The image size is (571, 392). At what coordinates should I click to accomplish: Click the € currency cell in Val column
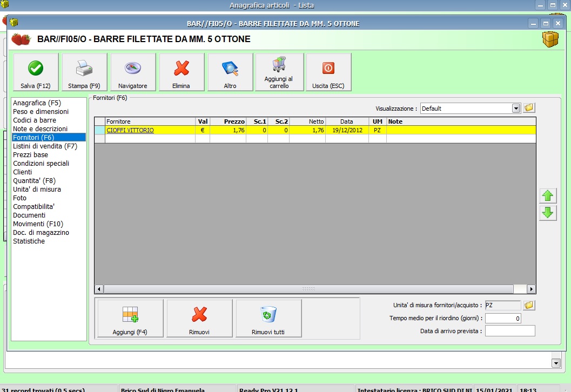click(203, 130)
